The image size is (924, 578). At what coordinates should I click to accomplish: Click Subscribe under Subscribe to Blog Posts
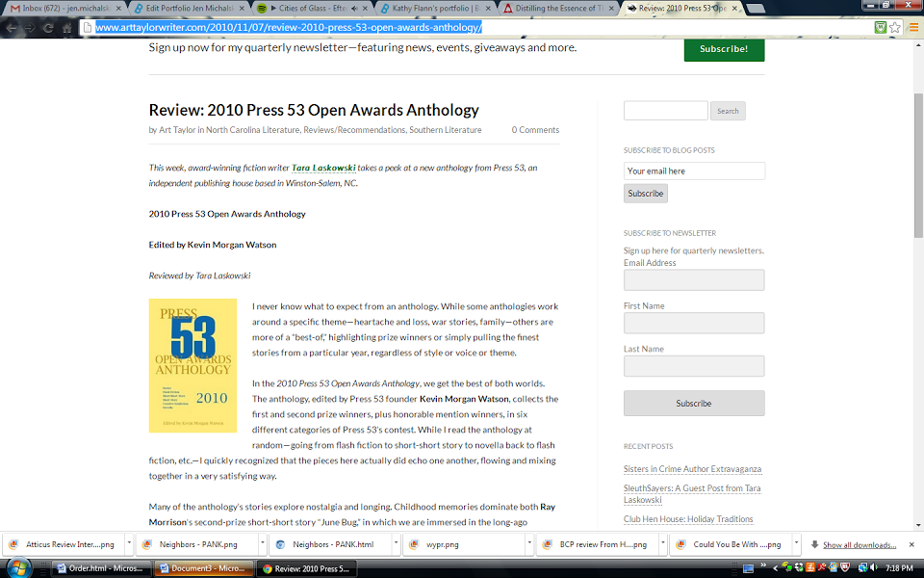[645, 194]
